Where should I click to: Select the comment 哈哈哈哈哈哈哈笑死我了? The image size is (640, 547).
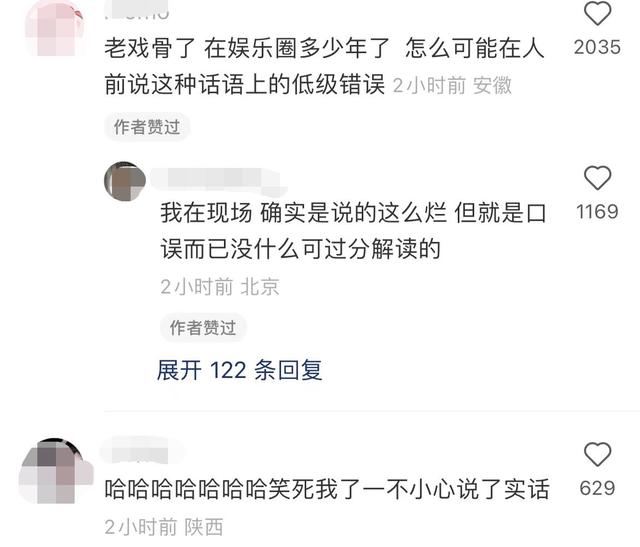(327, 489)
